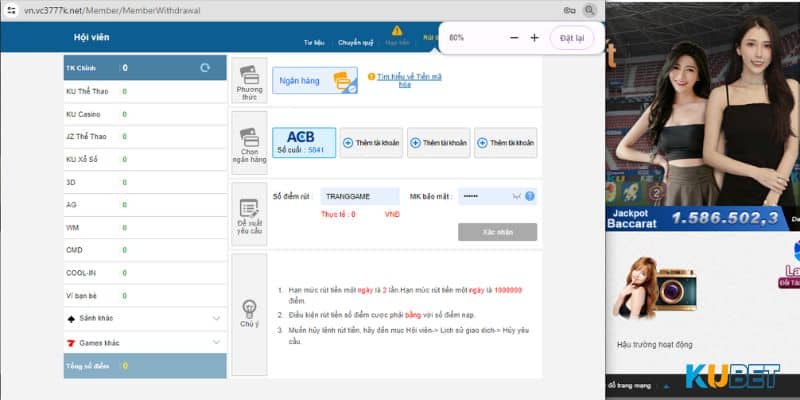The width and height of the screenshot is (800, 400).
Task: Zoom in with the plus button
Action: coord(534,38)
